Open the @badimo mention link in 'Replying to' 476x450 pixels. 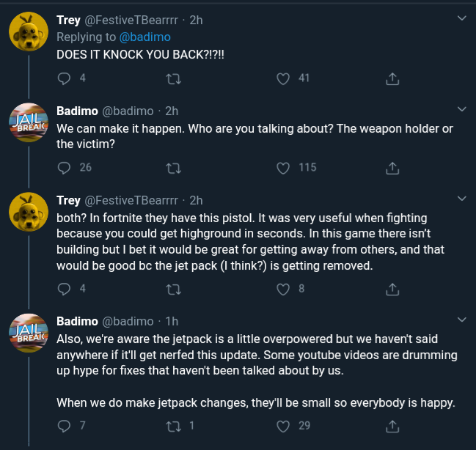tap(143, 37)
